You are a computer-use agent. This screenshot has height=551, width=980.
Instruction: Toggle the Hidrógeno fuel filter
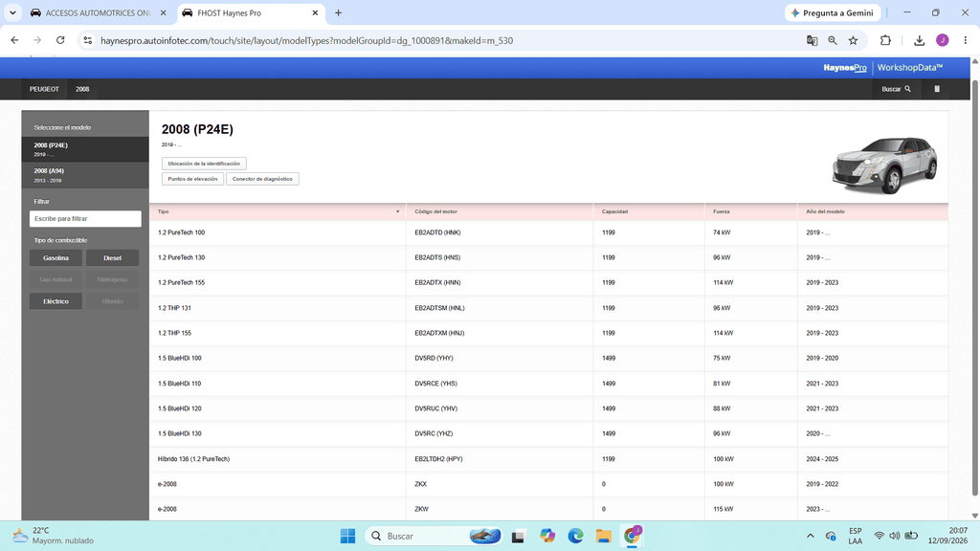point(113,279)
